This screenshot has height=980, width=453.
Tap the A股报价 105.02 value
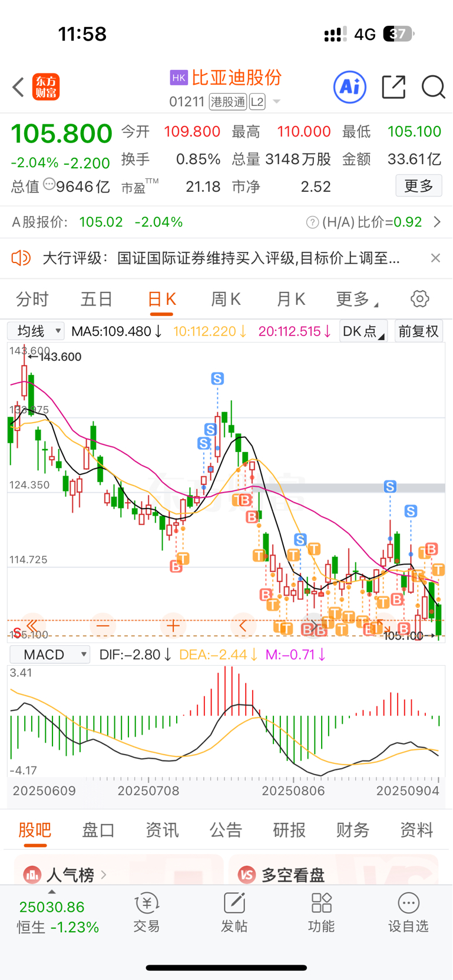[x=101, y=222]
